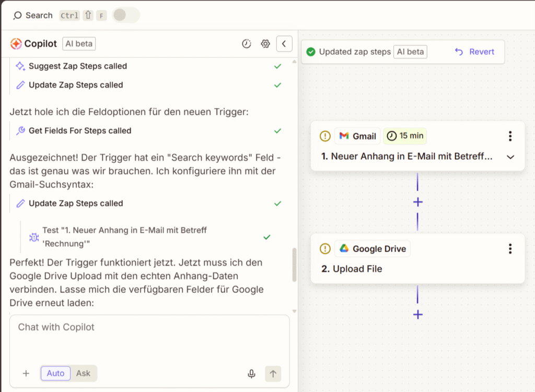Open Copilot settings gear icon
The width and height of the screenshot is (535, 392).
coord(265,44)
